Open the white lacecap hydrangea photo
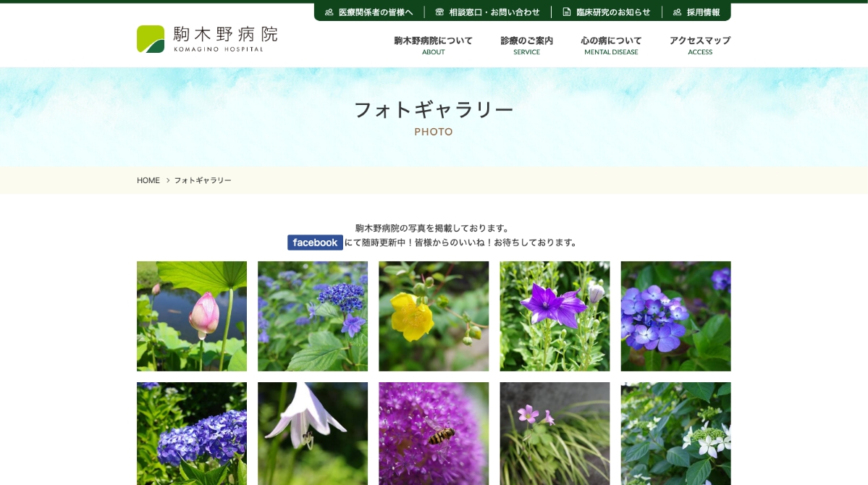This screenshot has height=485, width=868. pyautogui.click(x=675, y=433)
